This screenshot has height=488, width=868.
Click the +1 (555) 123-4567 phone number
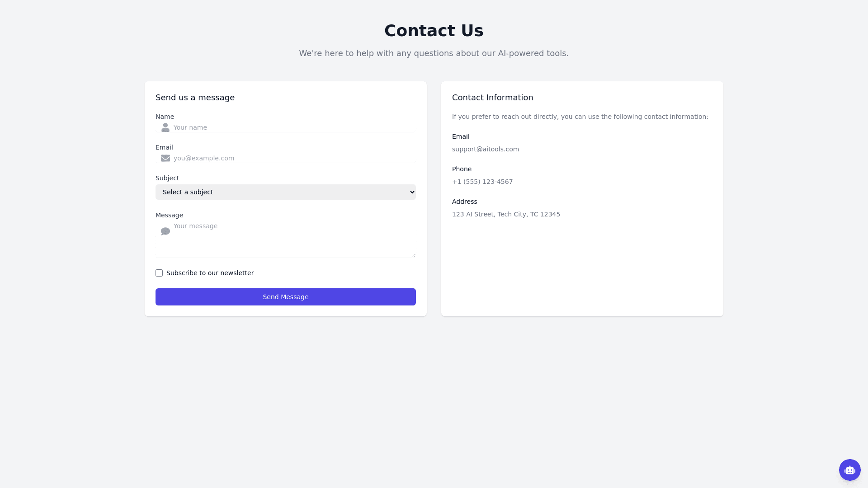[482, 182]
